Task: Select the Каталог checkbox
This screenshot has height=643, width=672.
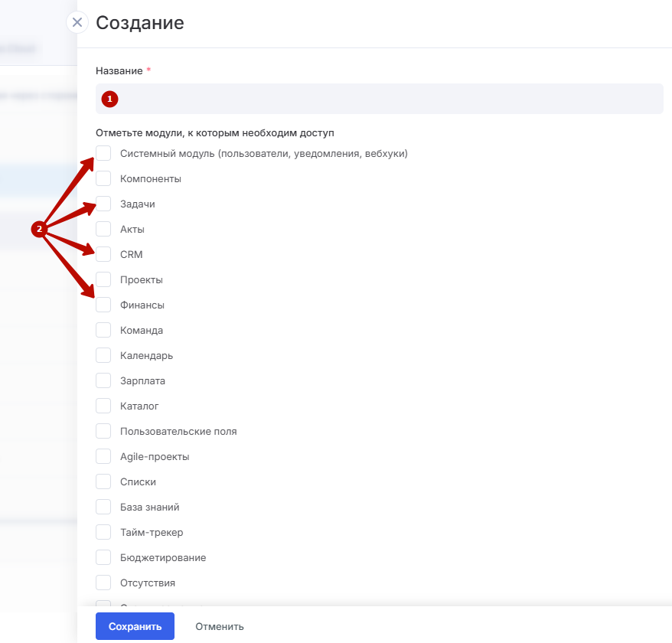Action: point(103,406)
